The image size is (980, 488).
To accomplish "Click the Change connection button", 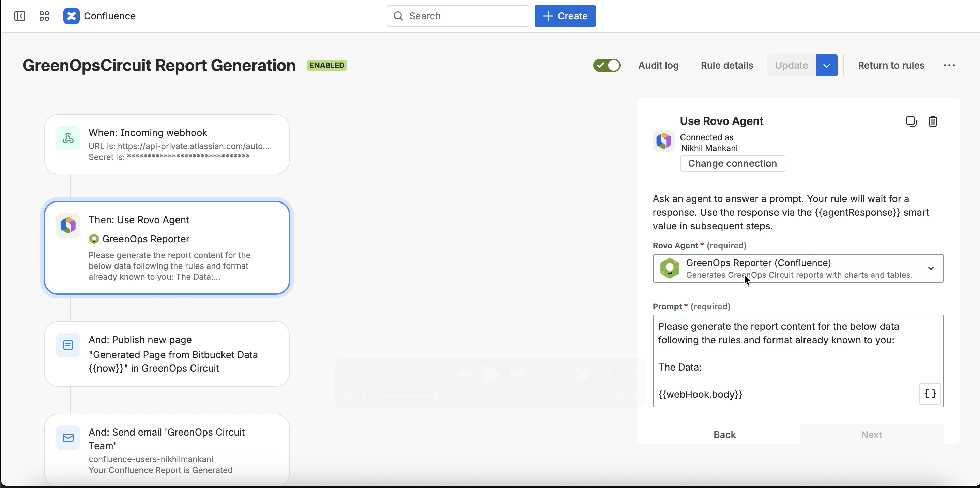I will point(732,163).
